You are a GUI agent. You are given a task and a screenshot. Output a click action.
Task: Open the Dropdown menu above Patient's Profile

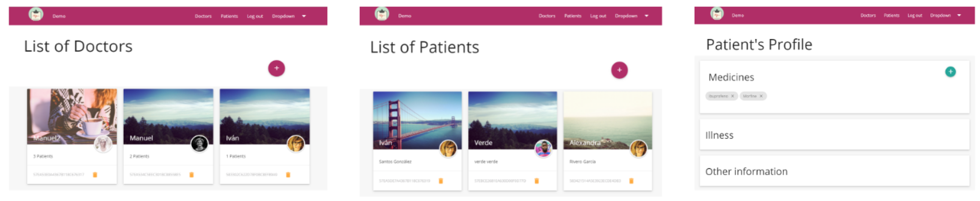tap(945, 16)
